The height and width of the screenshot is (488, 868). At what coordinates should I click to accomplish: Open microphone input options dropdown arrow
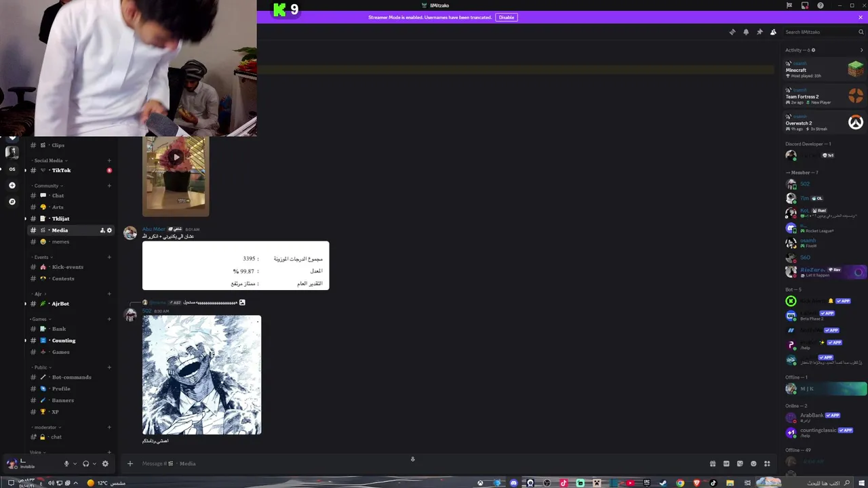click(x=74, y=464)
